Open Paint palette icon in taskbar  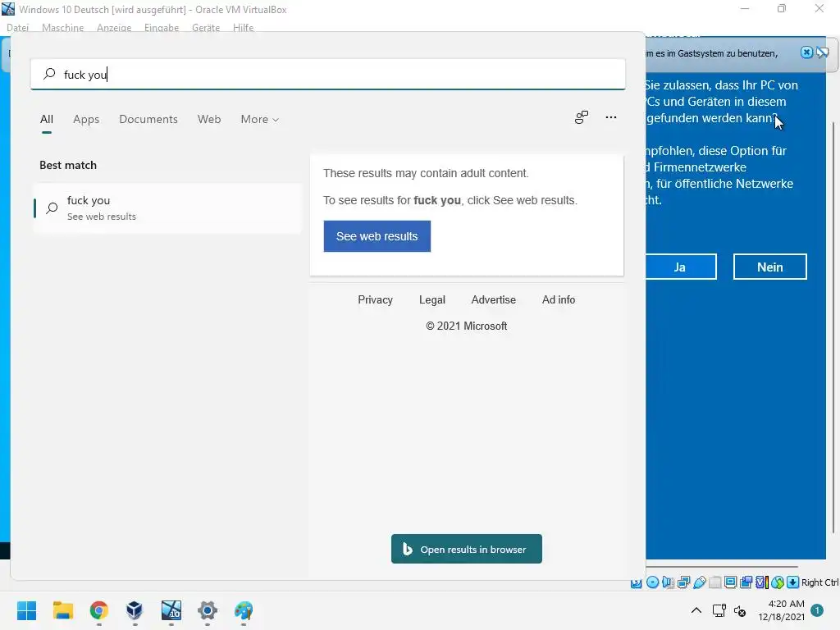pos(244,610)
